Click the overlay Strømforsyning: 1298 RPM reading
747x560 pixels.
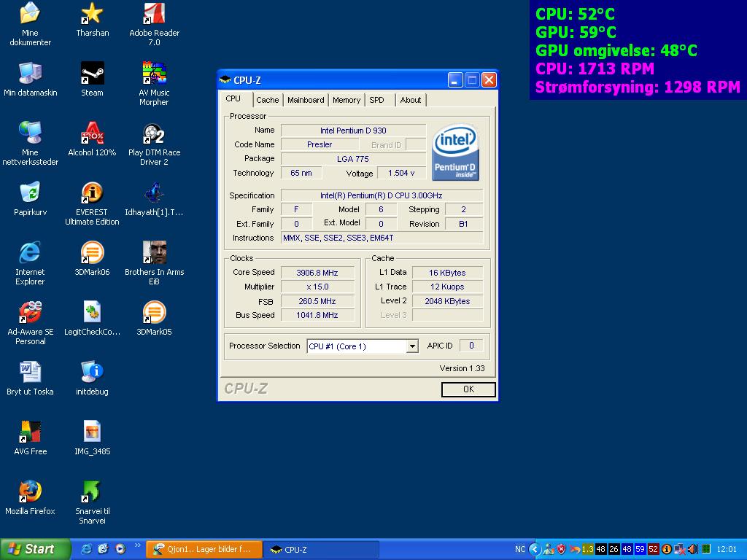pos(638,87)
